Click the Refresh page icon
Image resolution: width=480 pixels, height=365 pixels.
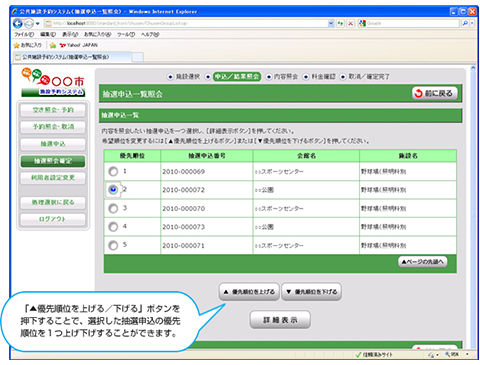click(340, 23)
